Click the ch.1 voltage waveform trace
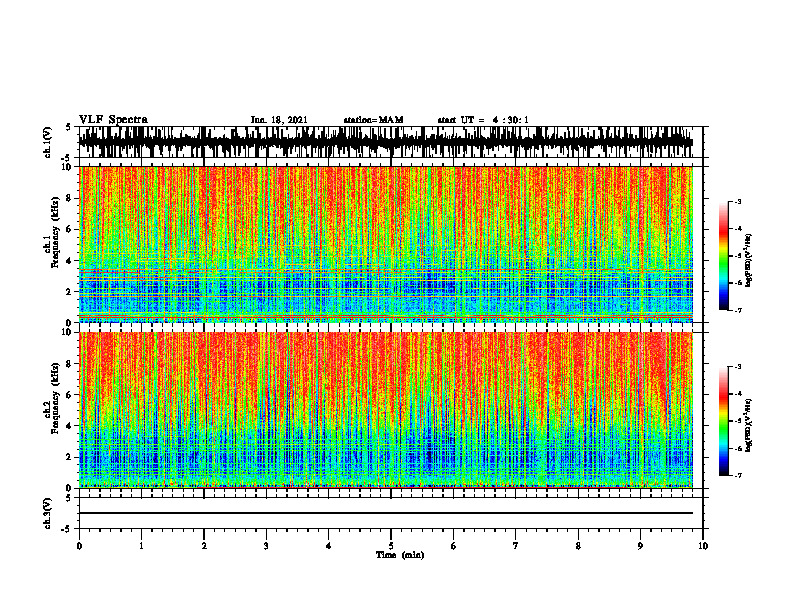 [x=385, y=142]
